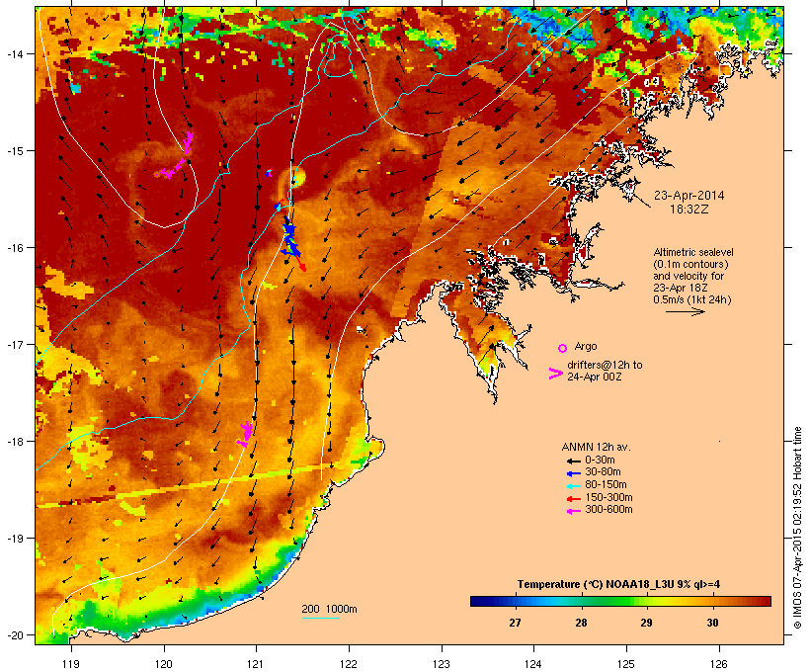Click the magenta 300-600m legend arrow
The height and width of the screenshot is (672, 810).
(x=573, y=511)
